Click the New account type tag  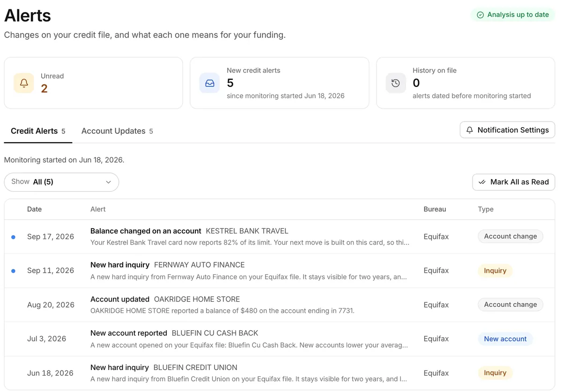coord(505,339)
